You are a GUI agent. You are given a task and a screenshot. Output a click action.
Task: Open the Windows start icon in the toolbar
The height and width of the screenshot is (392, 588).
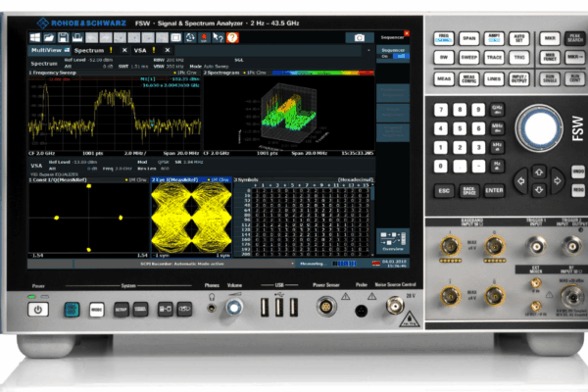coord(35,37)
